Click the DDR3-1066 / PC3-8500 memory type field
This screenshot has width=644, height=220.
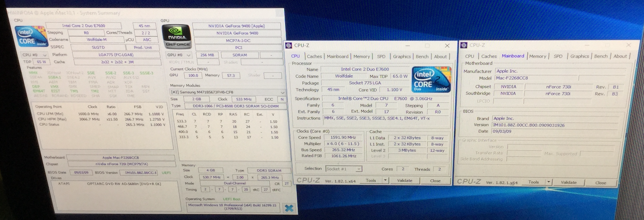tap(235, 106)
